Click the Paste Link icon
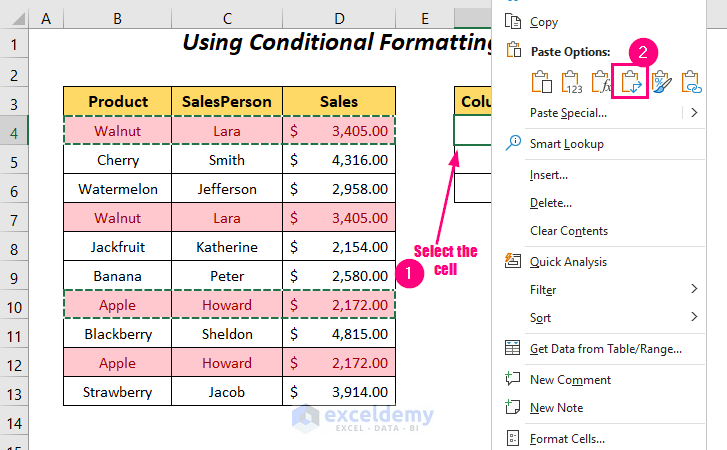Viewport: 727px width, 450px height. tap(691, 81)
